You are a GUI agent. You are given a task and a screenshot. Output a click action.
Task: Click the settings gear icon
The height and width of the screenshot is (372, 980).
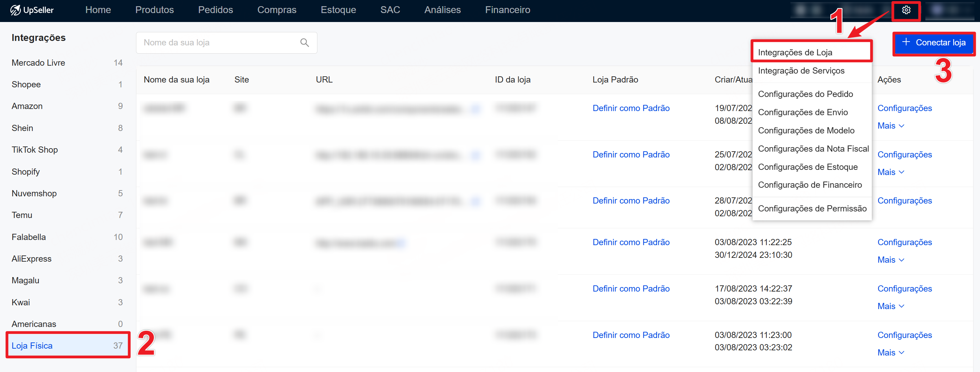[906, 10]
